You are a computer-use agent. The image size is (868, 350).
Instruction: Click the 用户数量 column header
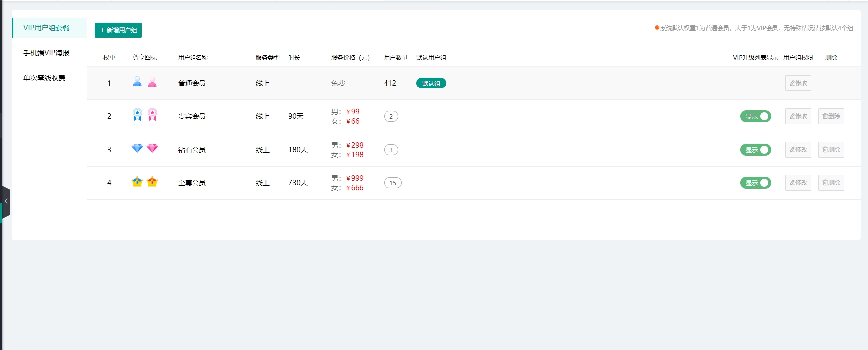pos(396,58)
